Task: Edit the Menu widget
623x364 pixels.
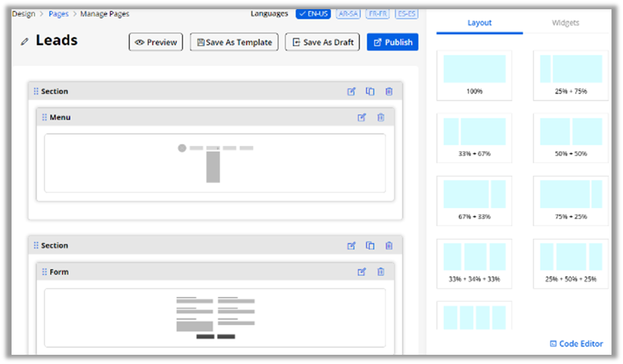Action: tap(361, 117)
